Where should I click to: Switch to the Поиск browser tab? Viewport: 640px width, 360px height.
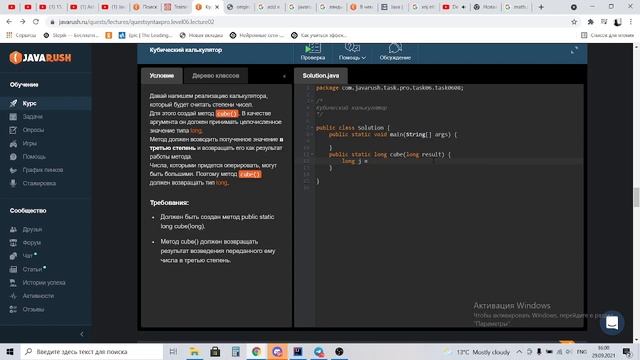145,7
